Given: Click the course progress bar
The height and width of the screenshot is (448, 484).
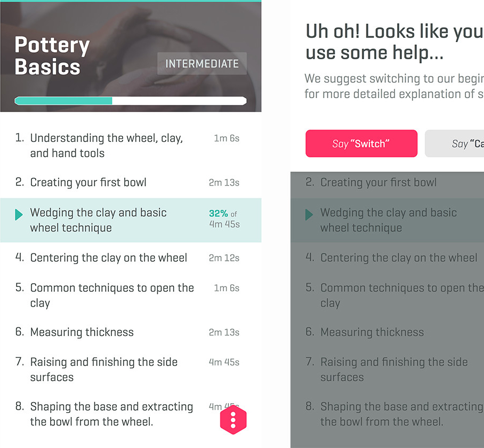Looking at the screenshot, I should tap(131, 101).
